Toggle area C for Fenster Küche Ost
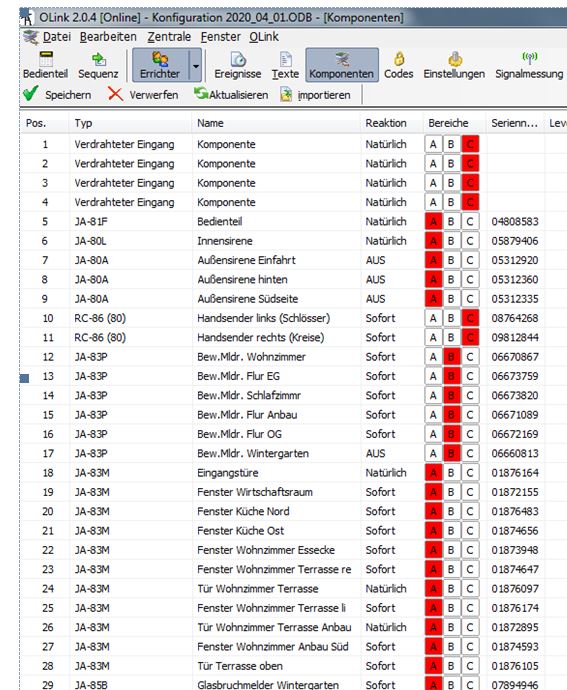This screenshot has width=567, height=690. (x=470, y=531)
